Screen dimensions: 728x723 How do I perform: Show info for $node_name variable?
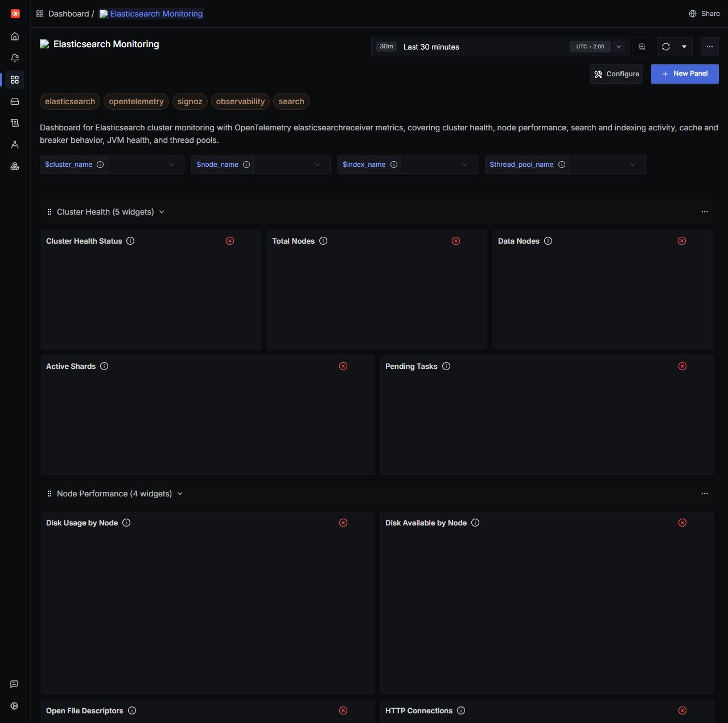coord(246,165)
